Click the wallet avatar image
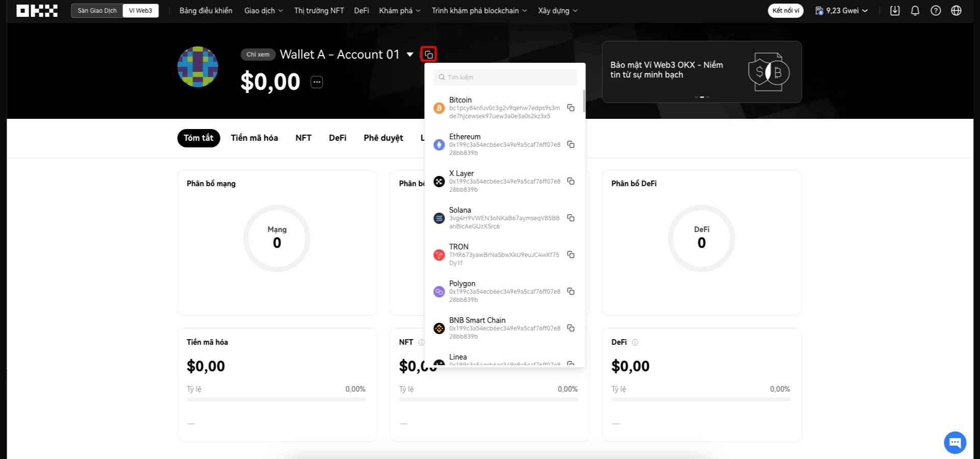Viewport: 980px width, 459px height. [198, 67]
